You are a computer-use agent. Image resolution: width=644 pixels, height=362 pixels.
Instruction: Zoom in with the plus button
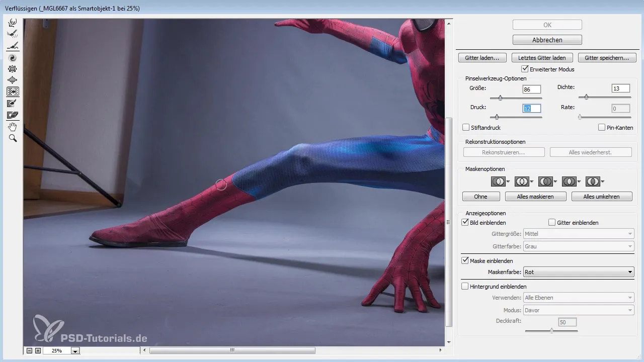(x=38, y=350)
